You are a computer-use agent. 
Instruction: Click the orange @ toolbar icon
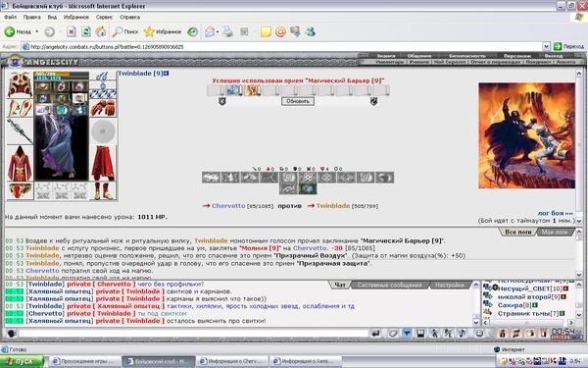coord(280,32)
